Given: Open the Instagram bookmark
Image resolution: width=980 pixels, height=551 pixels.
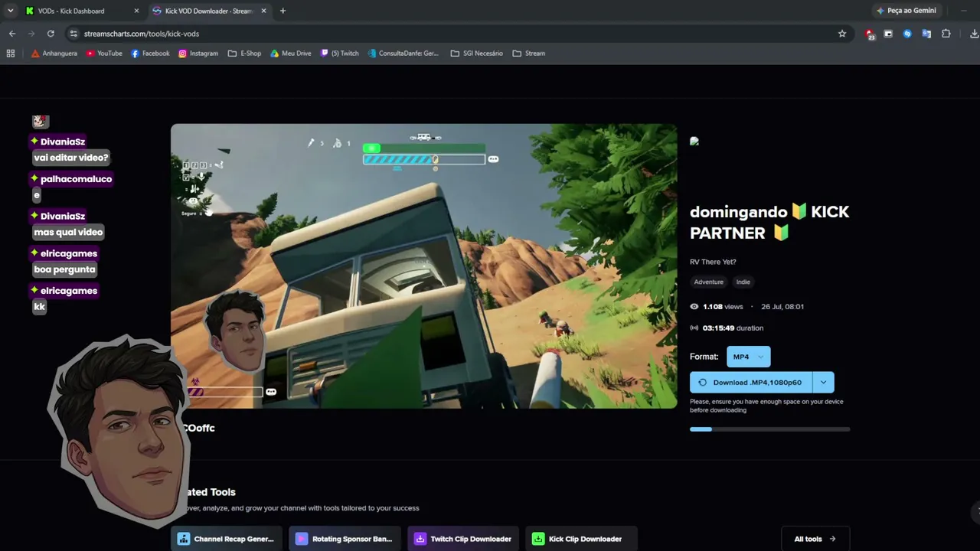Looking at the screenshot, I should coord(198,54).
